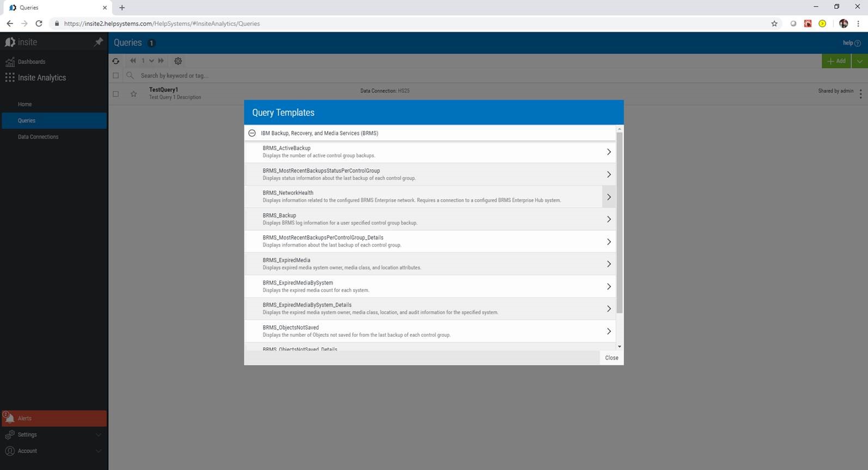The width and height of the screenshot is (868, 470).
Task: Open Insite Analytics section
Action: [42, 78]
